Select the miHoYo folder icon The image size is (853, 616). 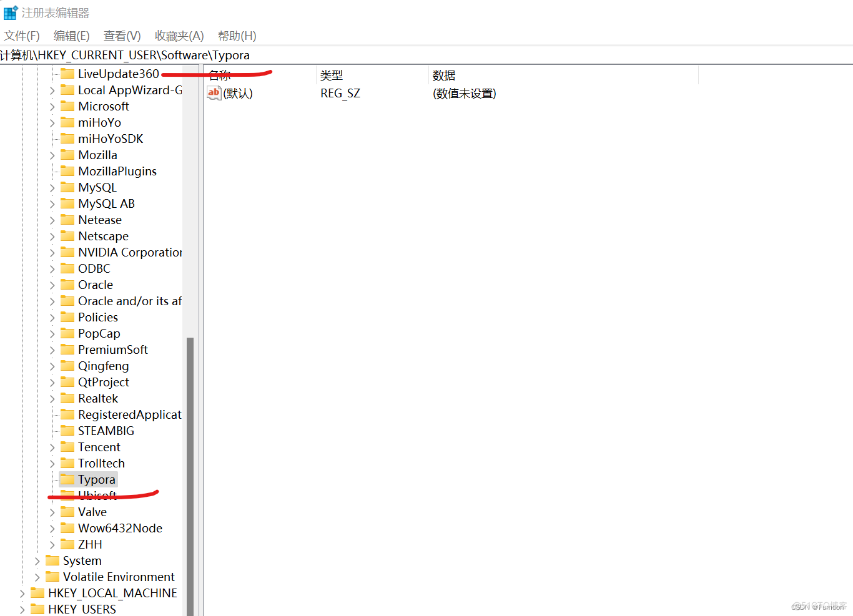click(x=67, y=122)
